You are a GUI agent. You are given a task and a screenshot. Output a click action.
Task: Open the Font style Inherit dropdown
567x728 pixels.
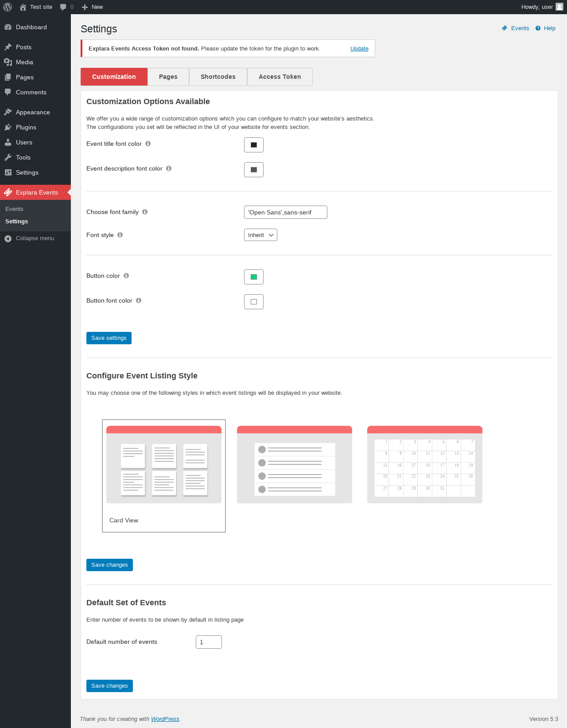click(260, 235)
